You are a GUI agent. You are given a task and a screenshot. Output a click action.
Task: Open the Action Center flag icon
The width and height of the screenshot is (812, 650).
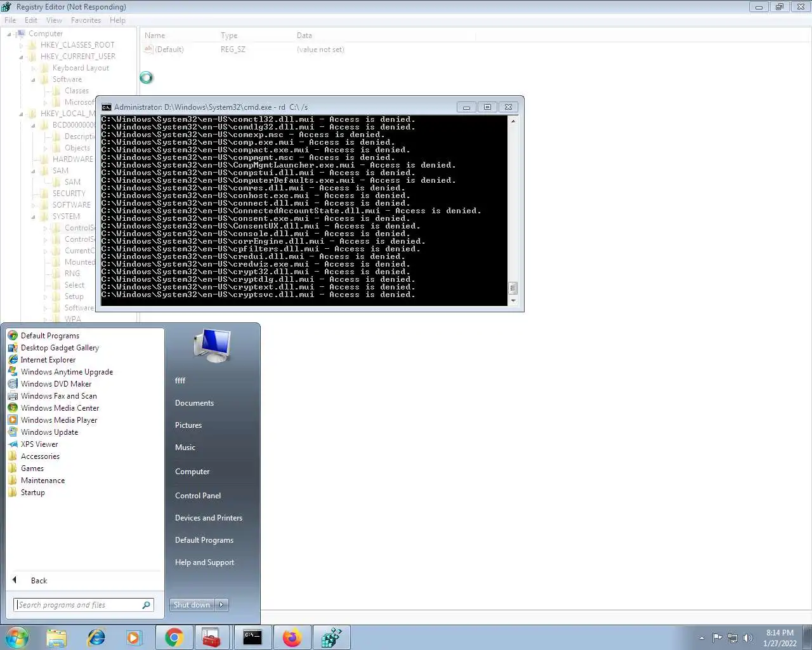pyautogui.click(x=717, y=638)
